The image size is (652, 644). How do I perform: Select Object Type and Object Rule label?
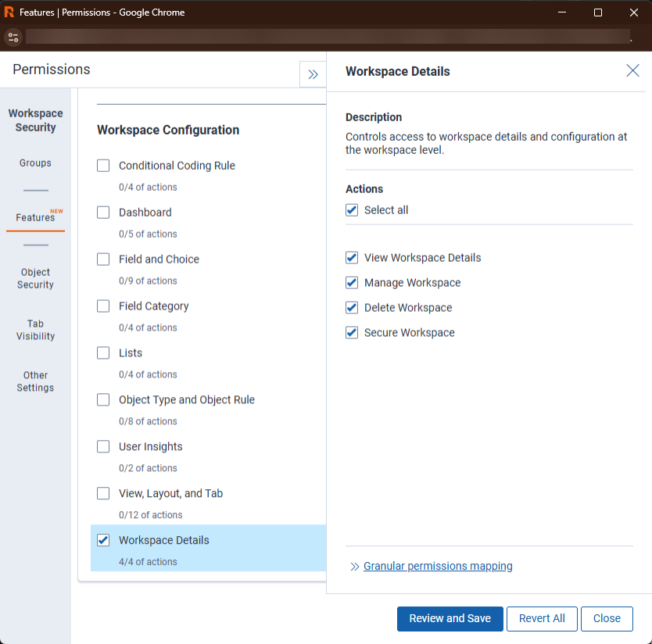click(x=187, y=399)
